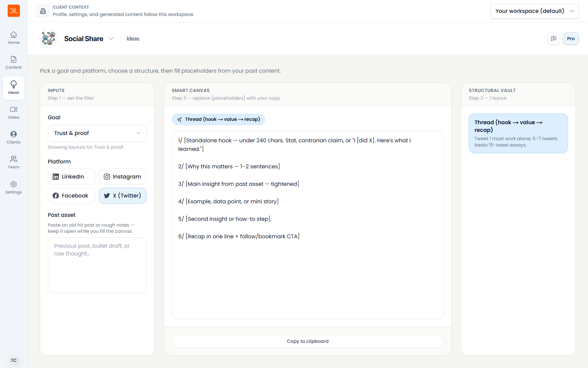Screen dimensions: 588x368
Task: Expand the Social Share tool chevron
Action: click(x=111, y=39)
